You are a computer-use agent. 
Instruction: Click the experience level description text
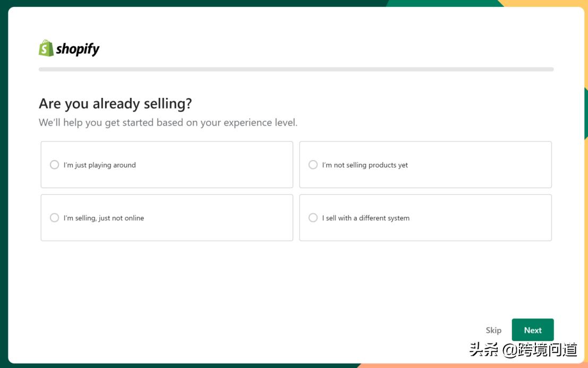(x=168, y=122)
